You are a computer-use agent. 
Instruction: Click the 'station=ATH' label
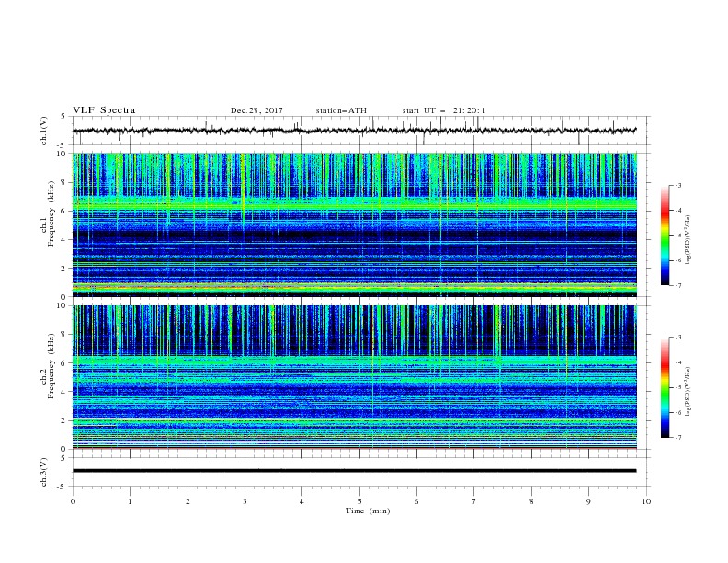341,110
